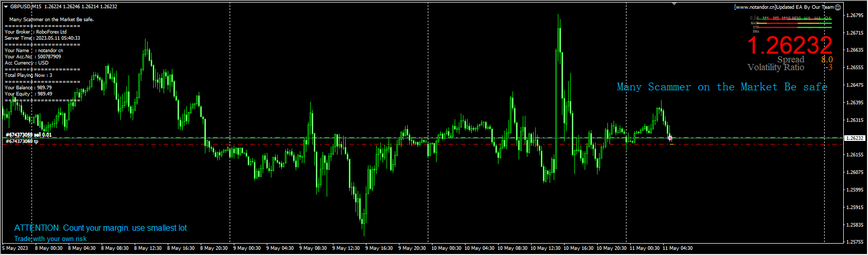Click the 'Total Playing Now : 3' line
The width and height of the screenshot is (868, 255).
28,75
